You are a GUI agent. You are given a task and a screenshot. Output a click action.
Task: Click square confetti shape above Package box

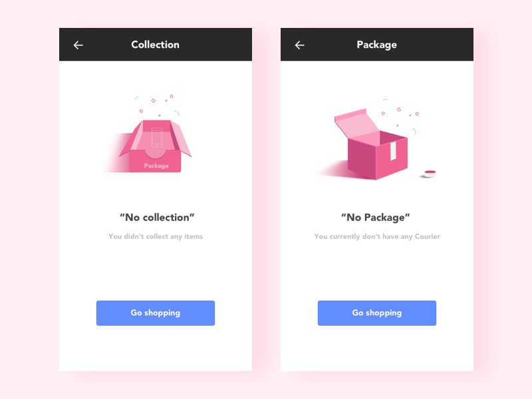tap(398, 110)
